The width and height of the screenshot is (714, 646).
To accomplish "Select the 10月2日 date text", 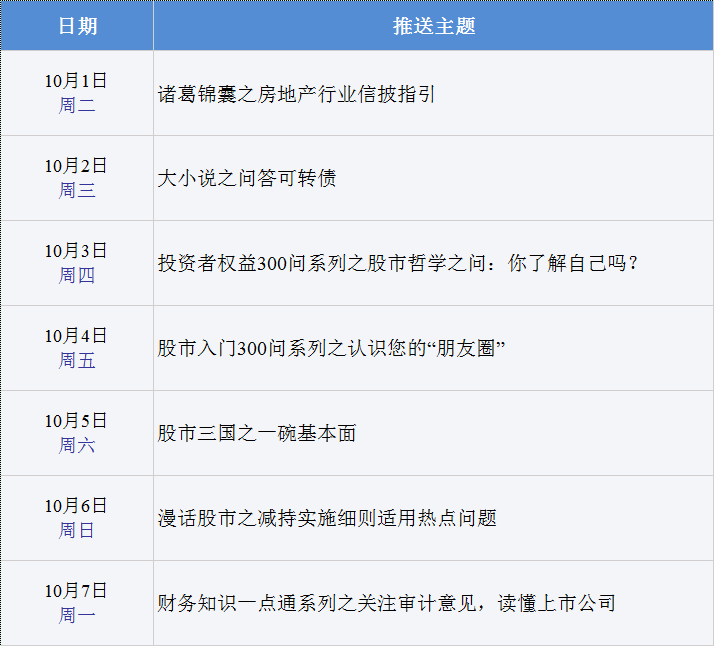I will click(76, 165).
